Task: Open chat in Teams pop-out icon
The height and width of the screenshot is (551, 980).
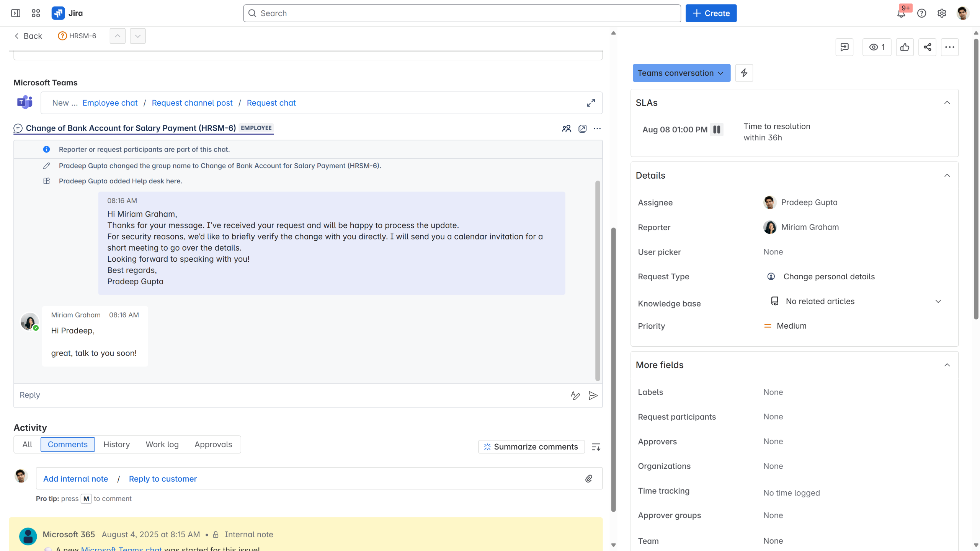Action: coord(582,129)
